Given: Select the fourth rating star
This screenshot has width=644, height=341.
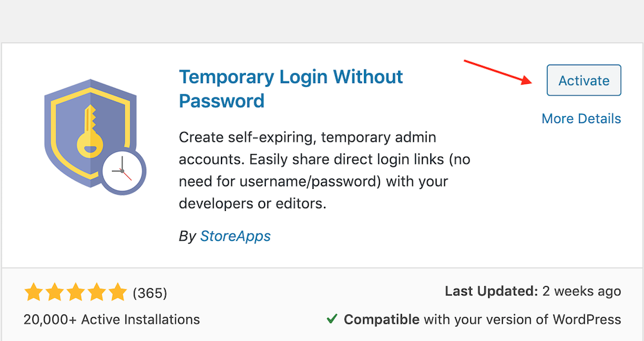Looking at the screenshot, I should tap(97, 293).
